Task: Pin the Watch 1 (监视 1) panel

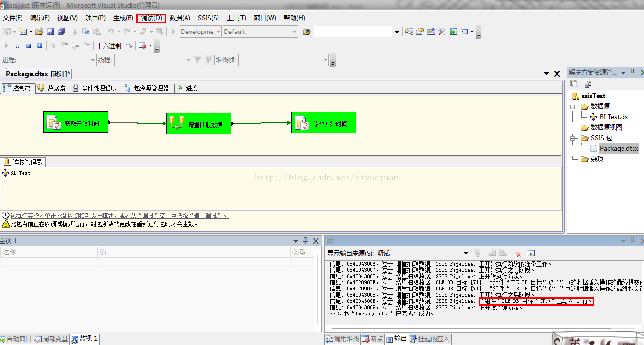Action: pyautogui.click(x=306, y=241)
